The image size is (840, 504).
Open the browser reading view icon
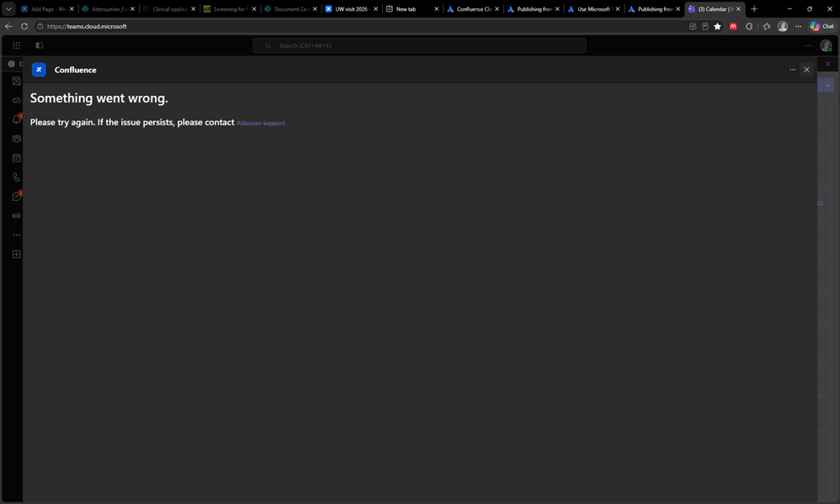(x=705, y=26)
